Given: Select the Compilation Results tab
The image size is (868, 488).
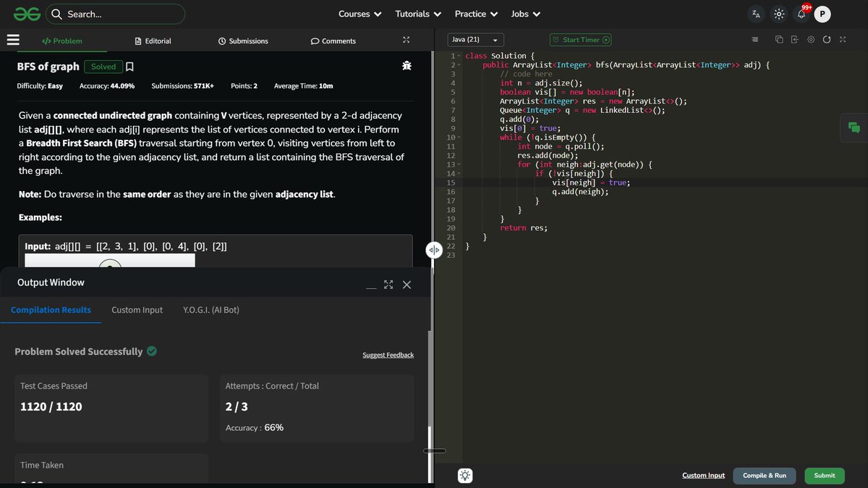Looking at the screenshot, I should coord(51,310).
